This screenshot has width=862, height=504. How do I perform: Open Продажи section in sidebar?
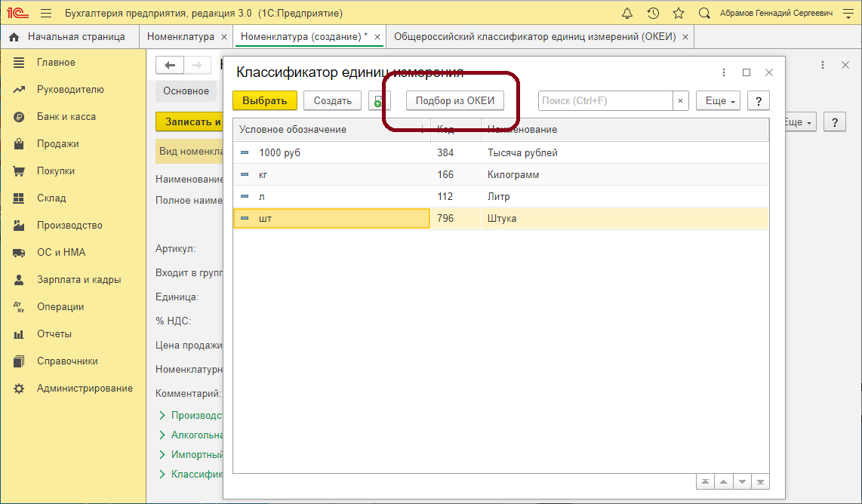pyautogui.click(x=58, y=144)
